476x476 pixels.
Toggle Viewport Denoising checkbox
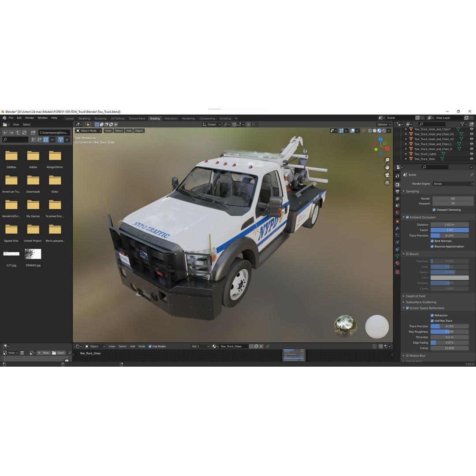tap(434, 210)
